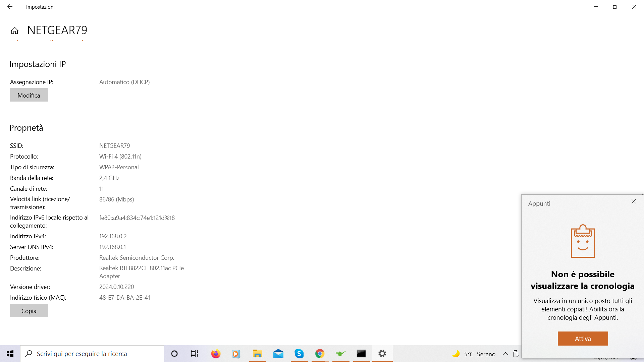Screen dimensions: 644x362
Task: Launch Google Chrome from the taskbar
Action: (320, 354)
